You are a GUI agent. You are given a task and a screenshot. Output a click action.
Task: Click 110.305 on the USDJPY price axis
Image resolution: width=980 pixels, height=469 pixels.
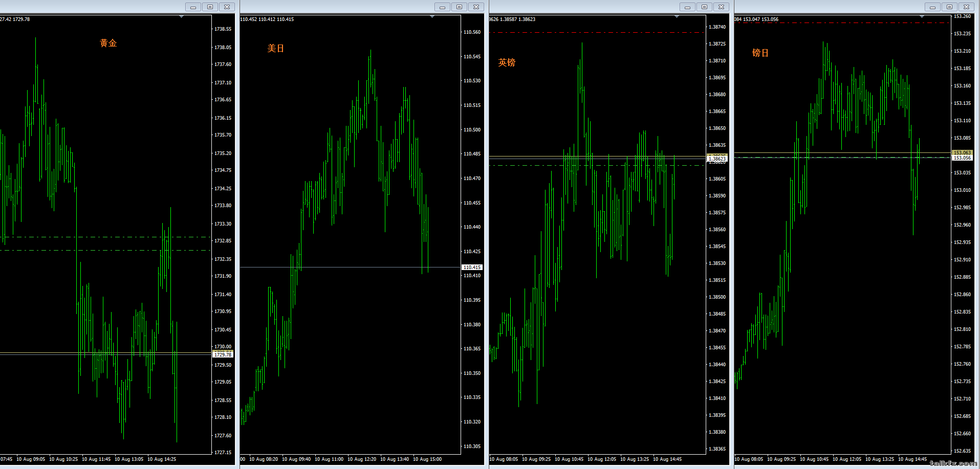472,446
